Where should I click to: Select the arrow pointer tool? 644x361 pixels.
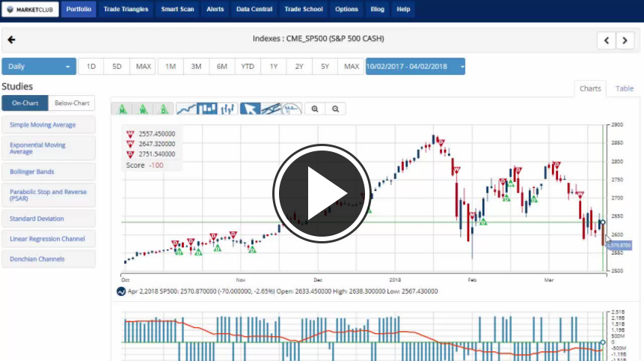coord(250,109)
